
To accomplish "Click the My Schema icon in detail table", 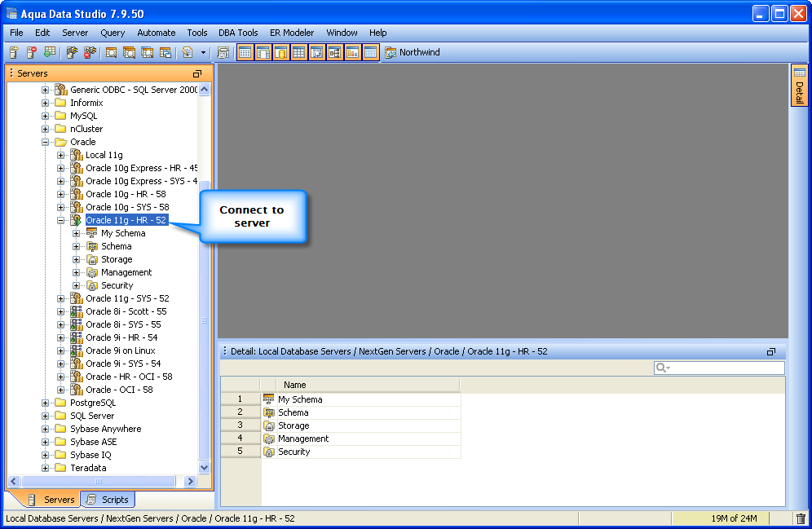I will pyautogui.click(x=268, y=399).
